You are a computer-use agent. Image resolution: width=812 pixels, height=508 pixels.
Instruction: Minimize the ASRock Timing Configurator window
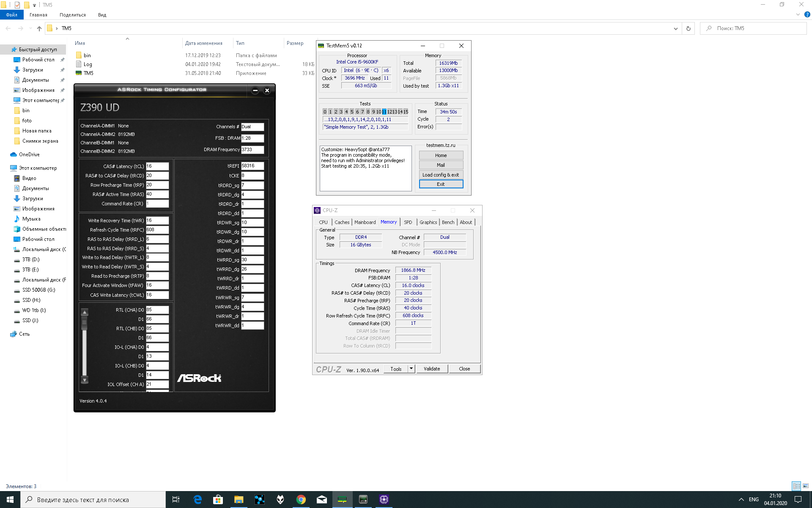(x=255, y=90)
